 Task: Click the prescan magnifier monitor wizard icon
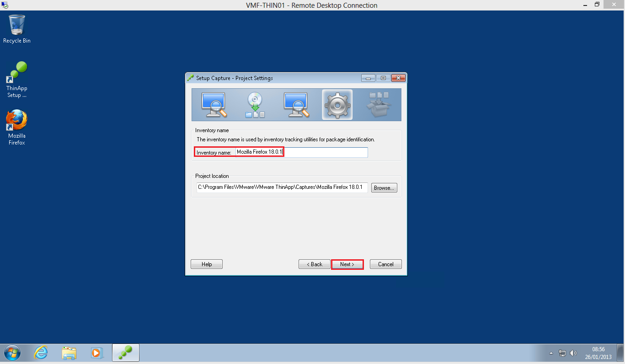coord(214,105)
